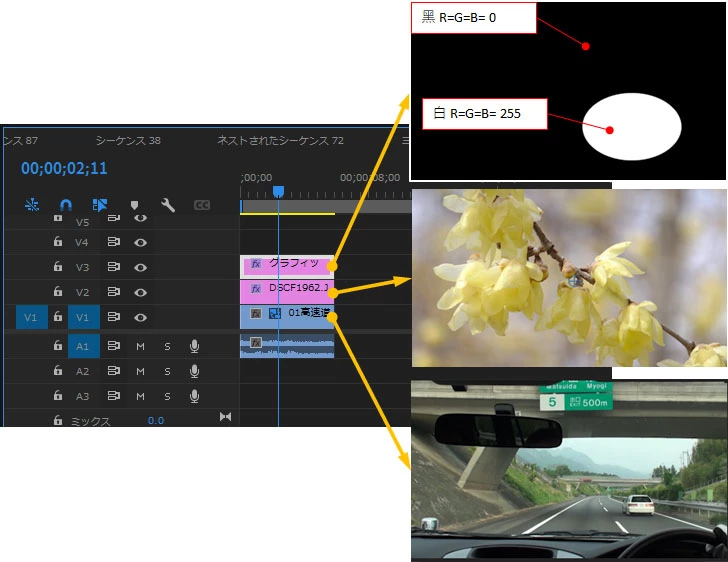Toggle sync lock on track V4
The width and height of the screenshot is (728, 562).
[114, 242]
